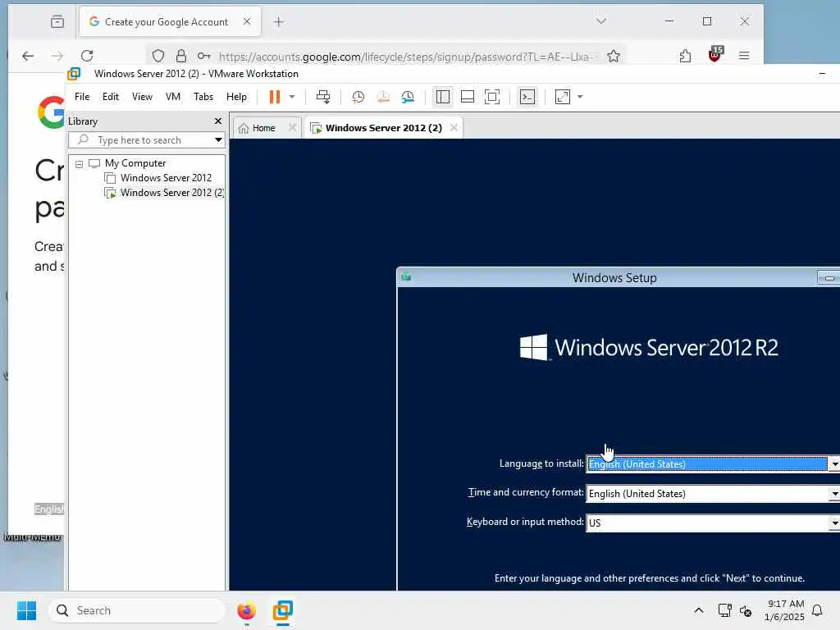
Task: Open the notification bell in the taskbar
Action: tap(818, 610)
